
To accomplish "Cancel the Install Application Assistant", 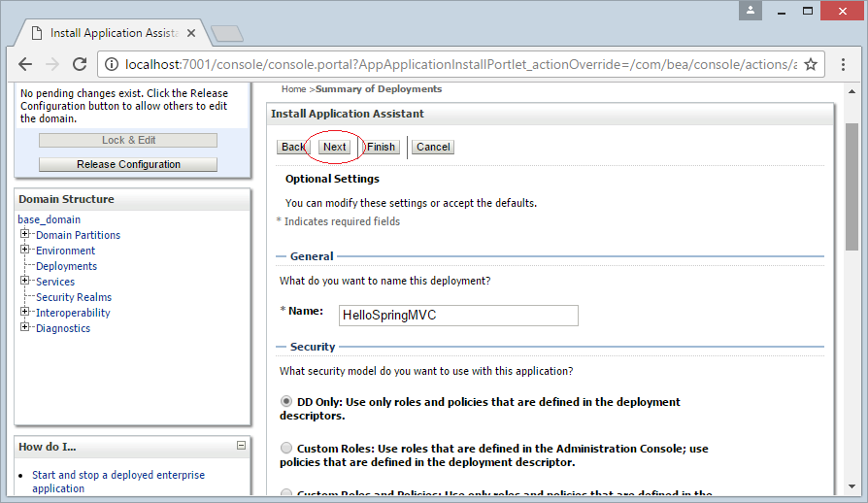I will pyautogui.click(x=433, y=148).
